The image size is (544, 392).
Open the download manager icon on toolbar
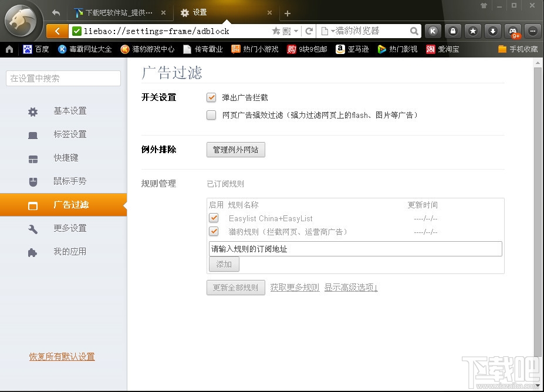[493, 31]
